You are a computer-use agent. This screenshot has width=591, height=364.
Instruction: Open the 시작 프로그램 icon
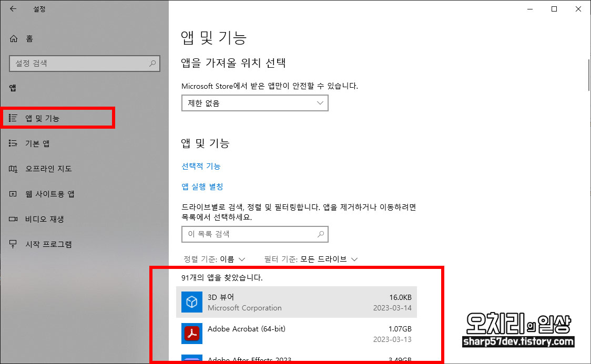[13, 244]
